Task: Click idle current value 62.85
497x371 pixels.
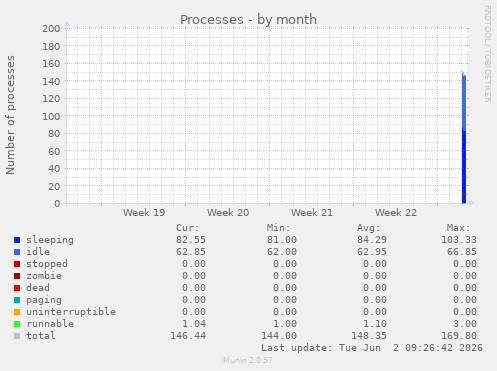Action: pos(191,252)
